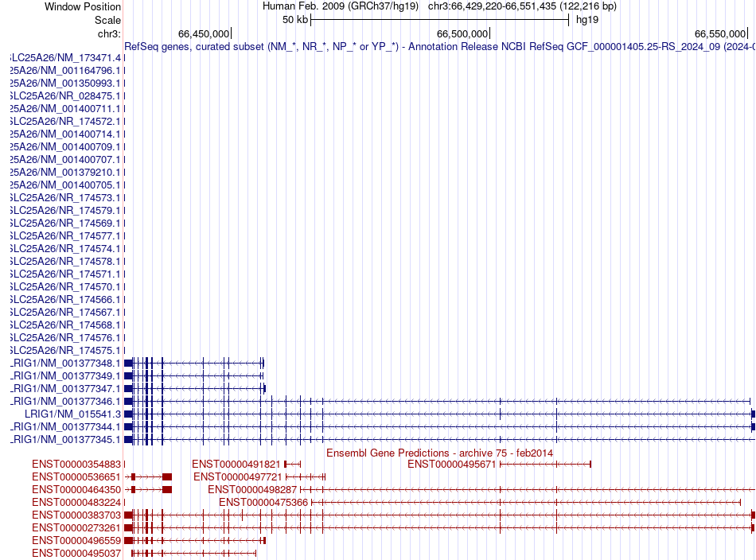
Task: Click the ENST00000491821 transcript label
Action: click(236, 464)
